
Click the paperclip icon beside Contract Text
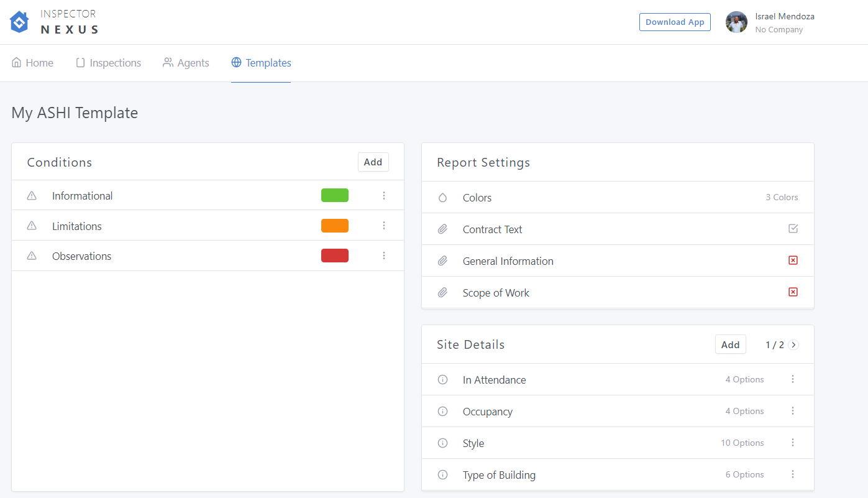[442, 229]
